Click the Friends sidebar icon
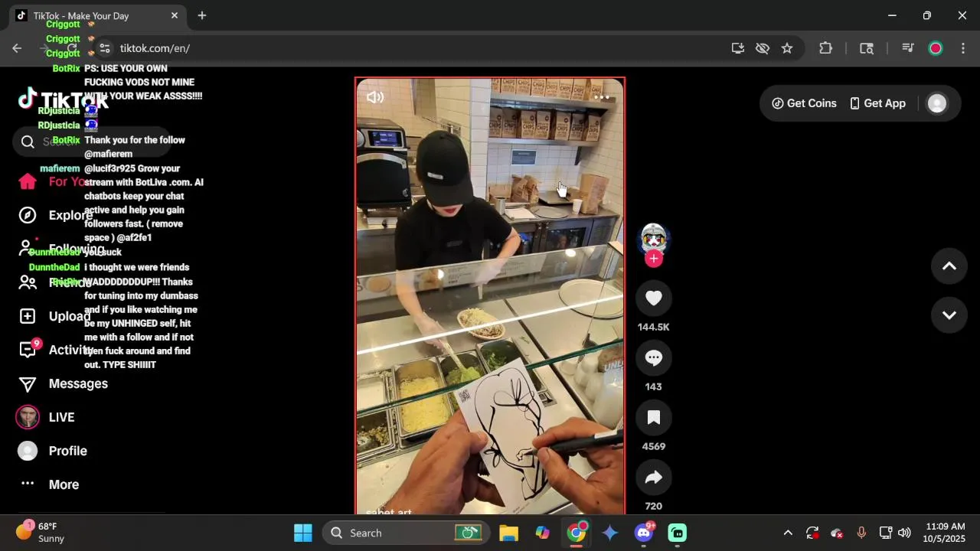The image size is (980, 551). pyautogui.click(x=28, y=282)
